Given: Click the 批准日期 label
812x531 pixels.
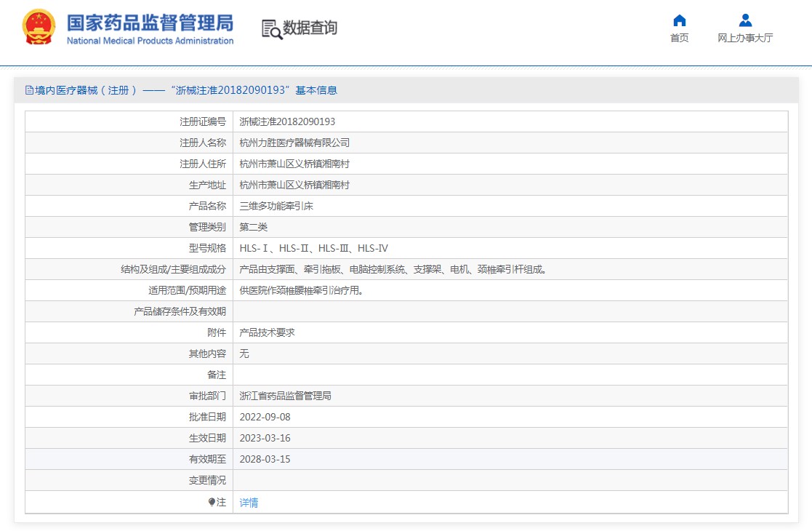Looking at the screenshot, I should coord(207,417).
